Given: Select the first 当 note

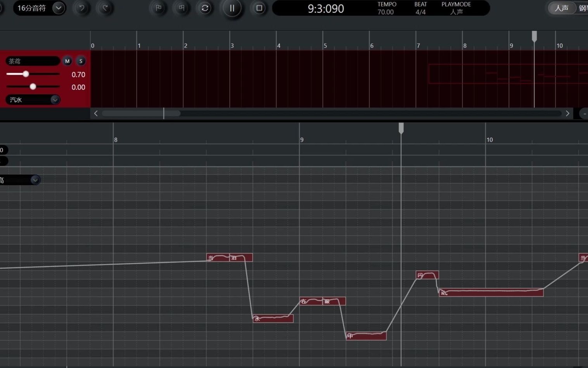Looking at the screenshot, I should (218, 257).
